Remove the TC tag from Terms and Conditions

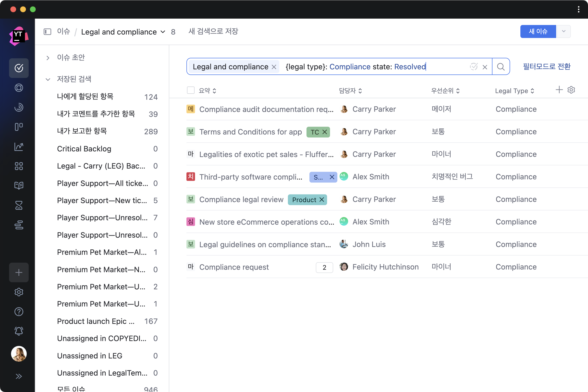point(325,132)
